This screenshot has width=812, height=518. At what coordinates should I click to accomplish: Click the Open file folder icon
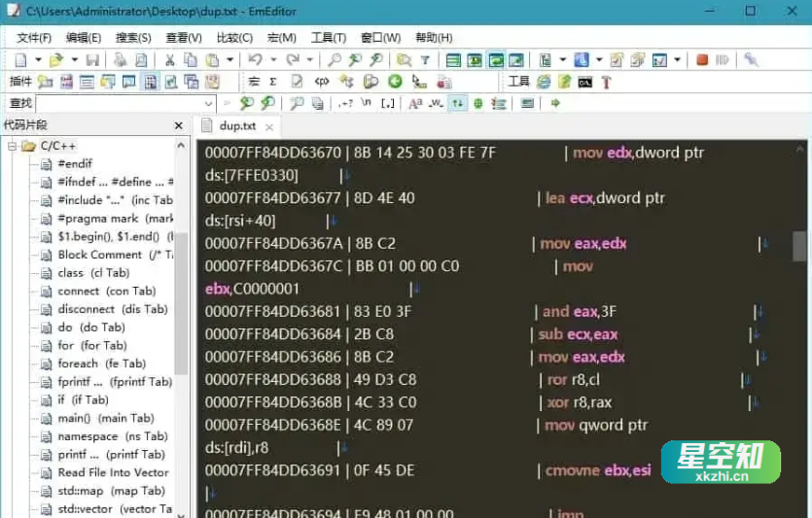point(56,60)
